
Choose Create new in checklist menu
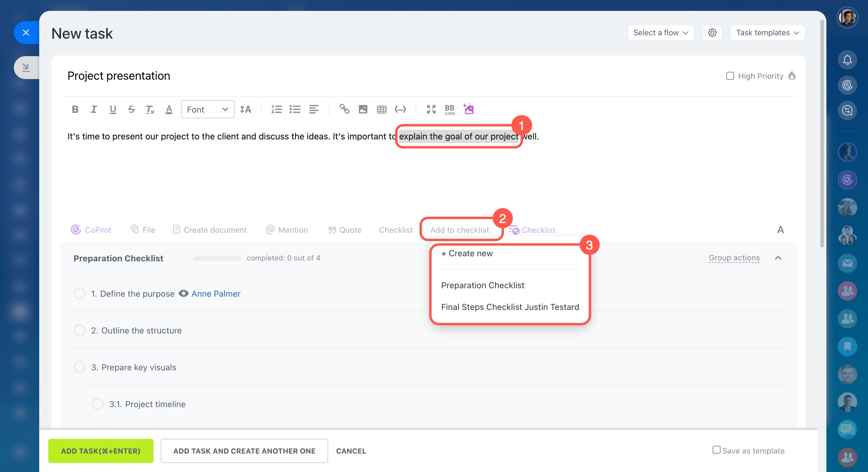(467, 253)
